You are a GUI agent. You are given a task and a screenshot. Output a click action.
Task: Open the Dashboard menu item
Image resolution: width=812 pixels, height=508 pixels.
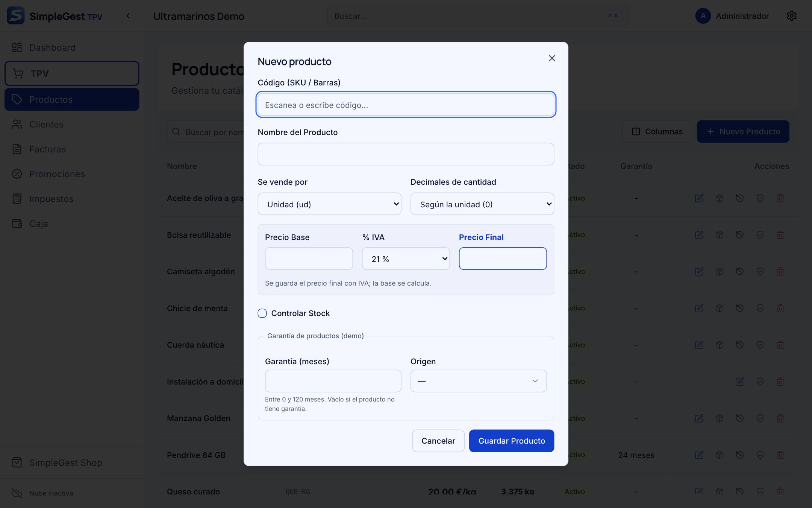tap(72, 48)
